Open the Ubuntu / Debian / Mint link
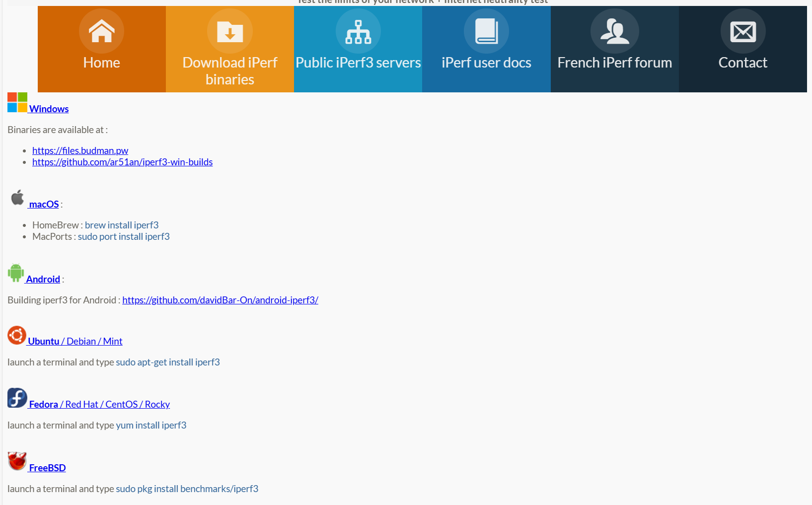This screenshot has width=812, height=505. (x=75, y=341)
